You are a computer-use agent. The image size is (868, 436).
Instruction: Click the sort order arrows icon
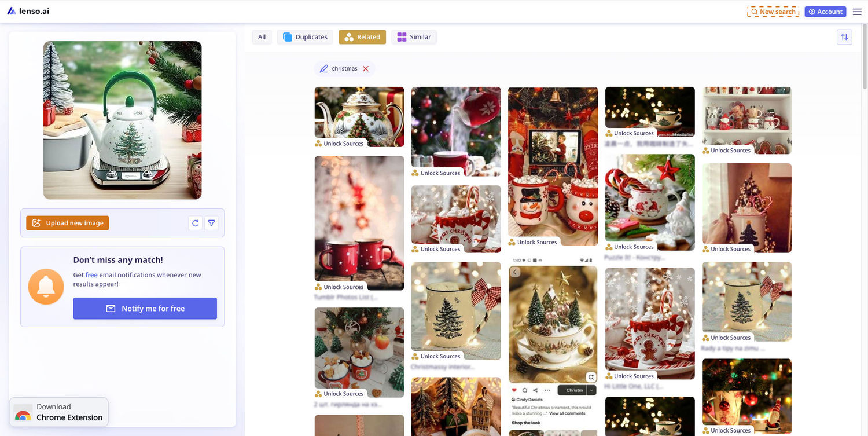[844, 37]
